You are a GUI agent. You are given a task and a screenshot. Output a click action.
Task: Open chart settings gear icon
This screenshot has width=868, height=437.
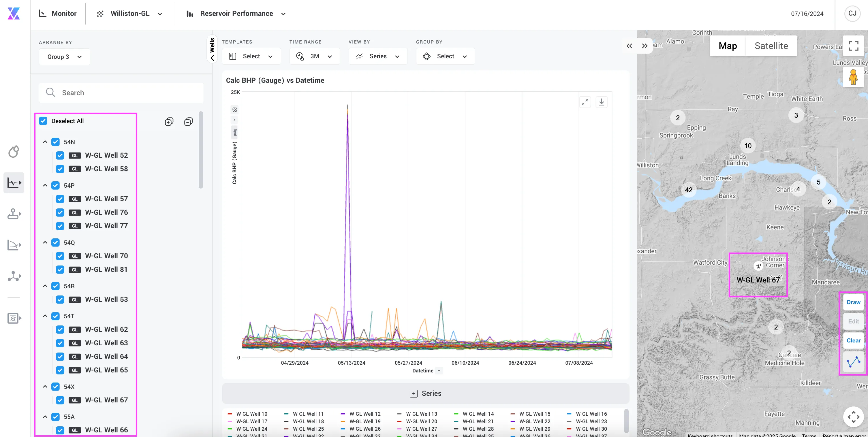point(234,110)
